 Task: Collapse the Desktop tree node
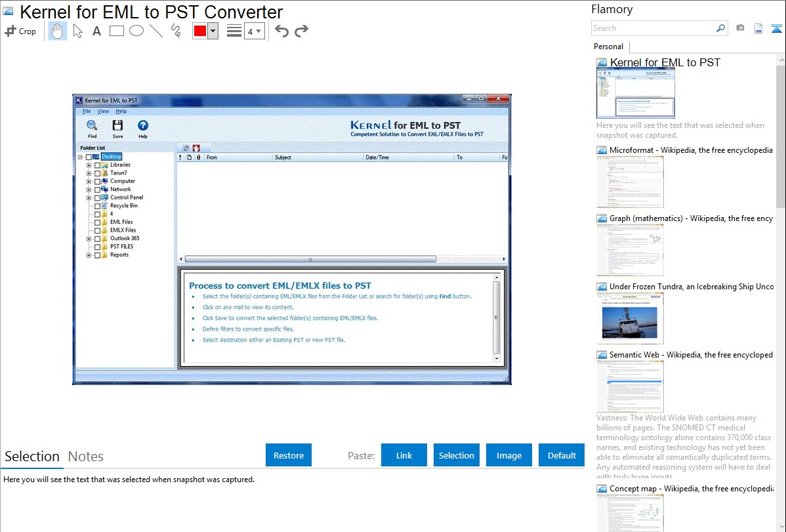(x=80, y=157)
